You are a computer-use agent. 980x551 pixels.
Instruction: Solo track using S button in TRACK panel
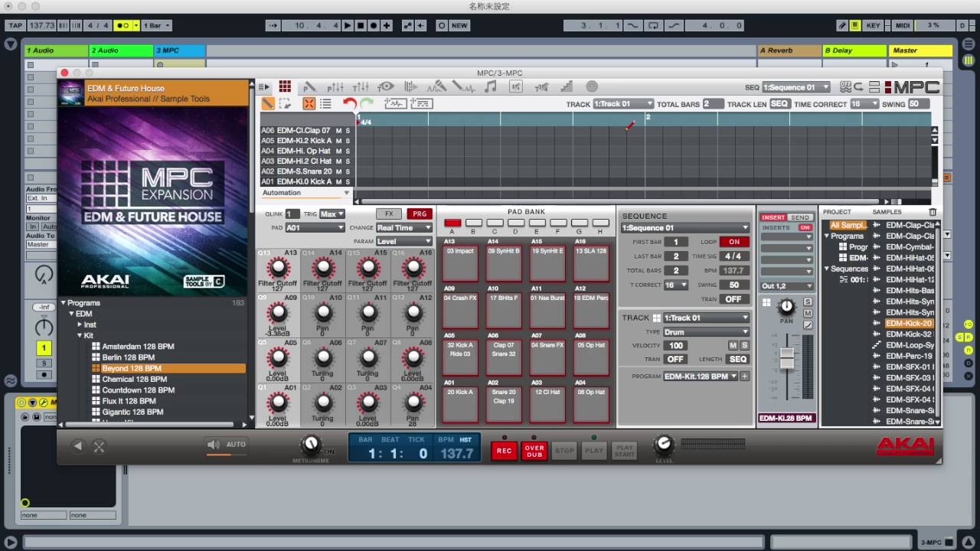744,345
